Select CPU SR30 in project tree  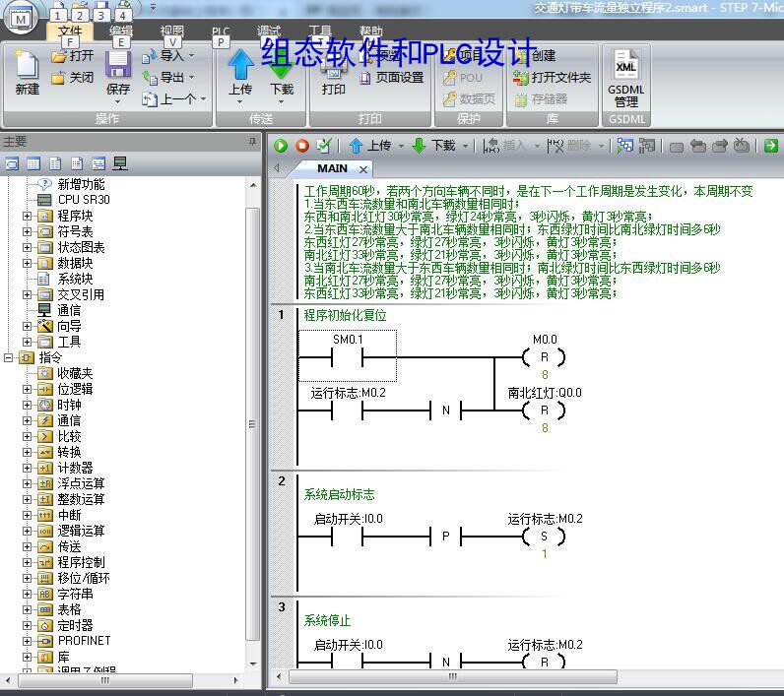[84, 200]
